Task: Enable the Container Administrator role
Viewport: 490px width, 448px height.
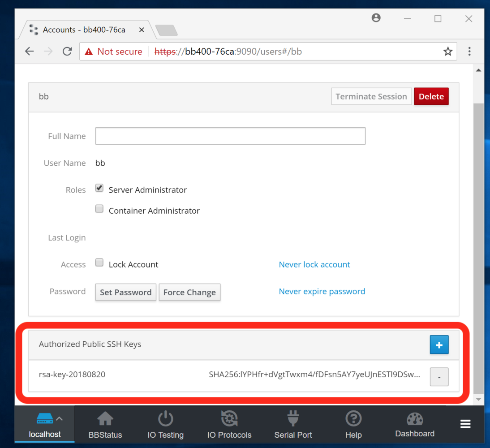Action: coord(99,209)
